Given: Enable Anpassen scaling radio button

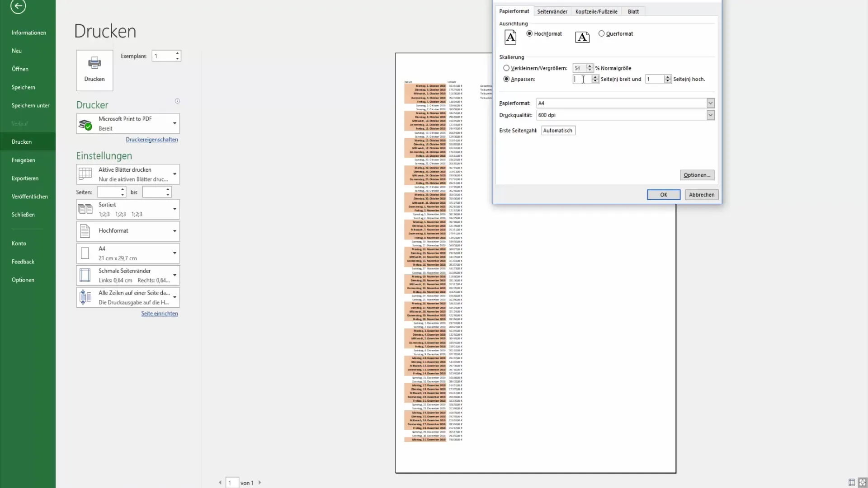Looking at the screenshot, I should pyautogui.click(x=506, y=79).
